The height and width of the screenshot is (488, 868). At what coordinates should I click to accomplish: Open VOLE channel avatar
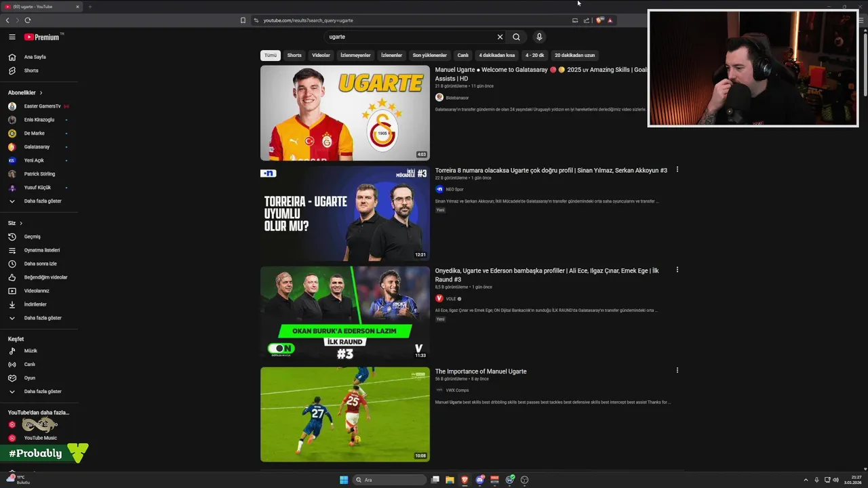[x=439, y=299]
